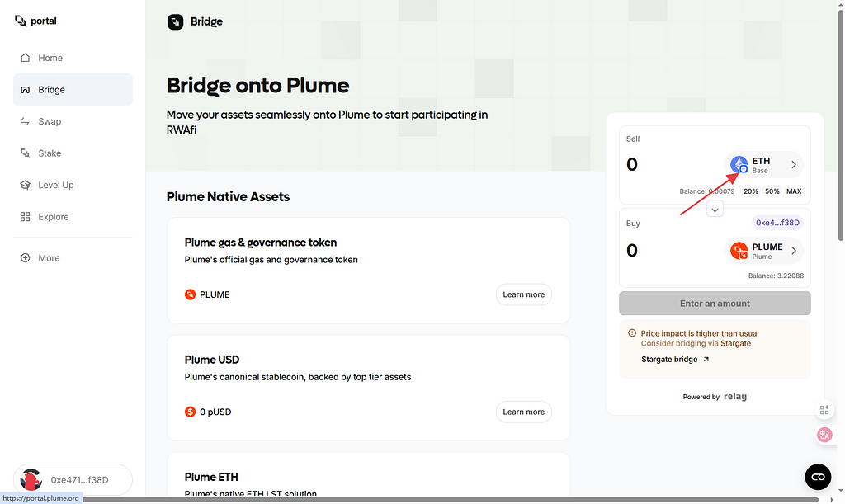Viewport: 845px width, 504px height.
Task: Click the round chat widget icon
Action: [818, 477]
